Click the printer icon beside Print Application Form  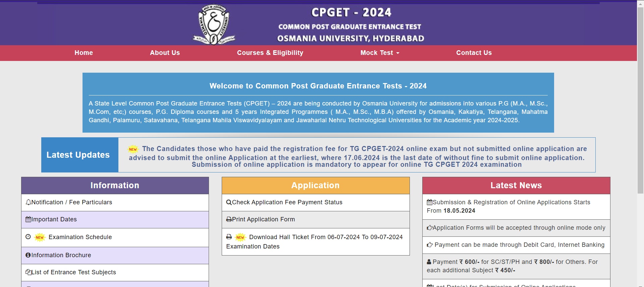point(229,219)
